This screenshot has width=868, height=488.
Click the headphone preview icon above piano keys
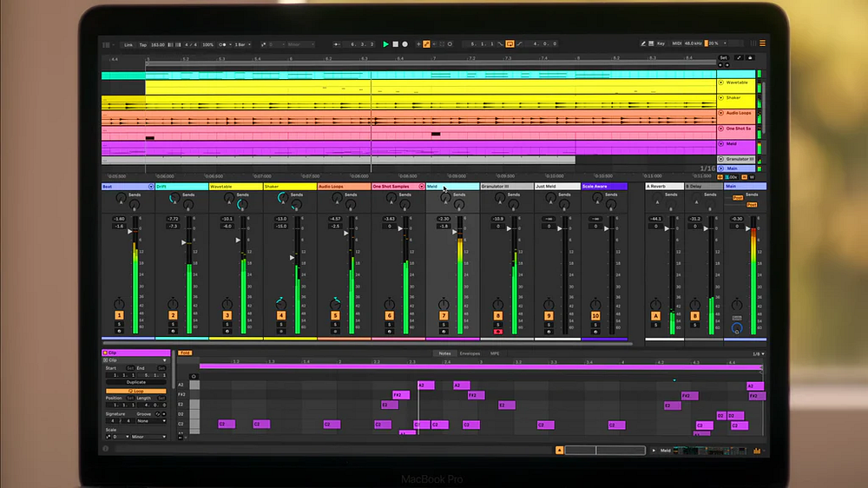pyautogui.click(x=194, y=376)
